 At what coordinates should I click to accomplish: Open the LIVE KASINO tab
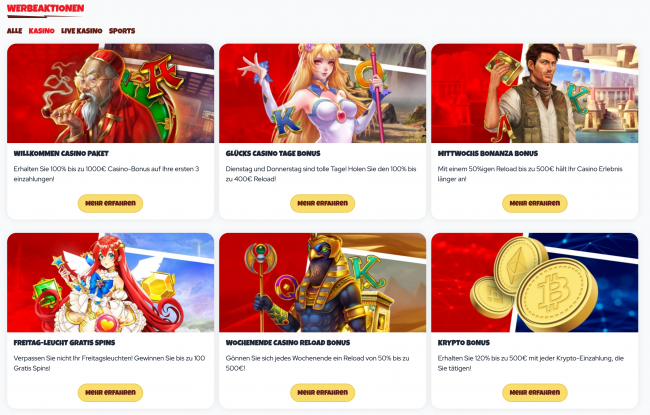pos(82,31)
